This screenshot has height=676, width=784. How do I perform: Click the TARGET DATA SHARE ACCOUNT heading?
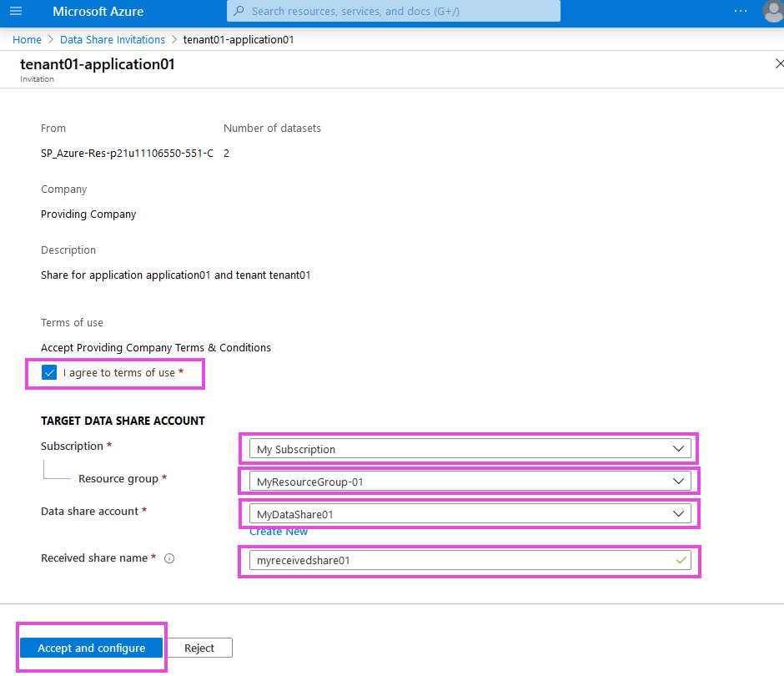coord(123,421)
